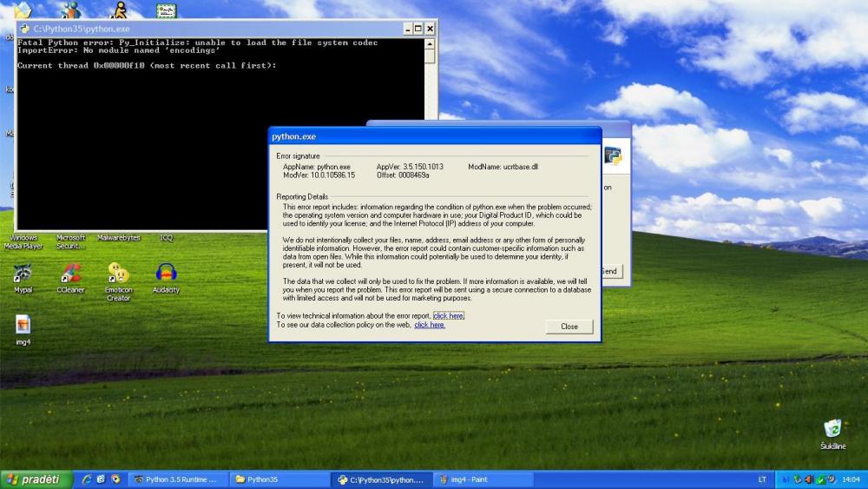The width and height of the screenshot is (868, 489).
Task: Open the data collection policy link
Action: tap(430, 325)
